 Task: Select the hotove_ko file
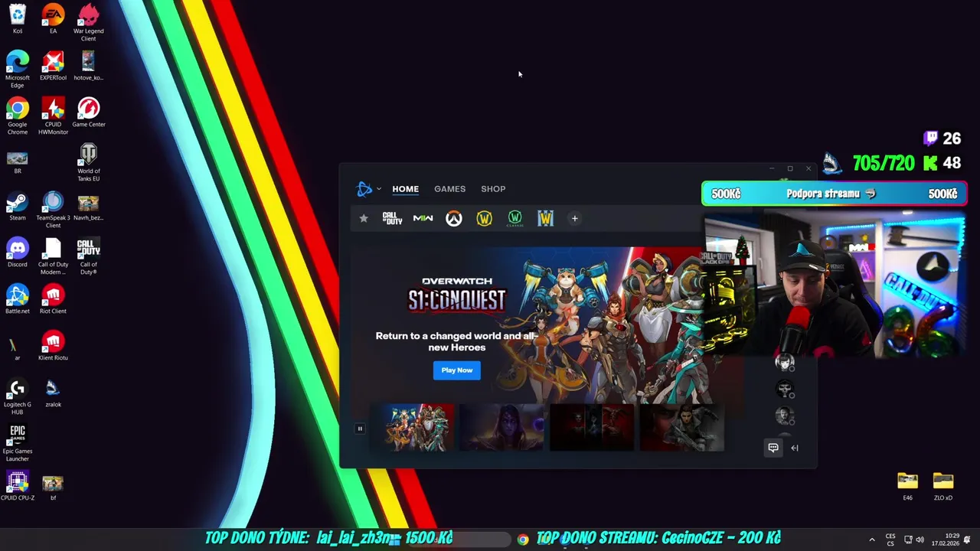pos(89,65)
